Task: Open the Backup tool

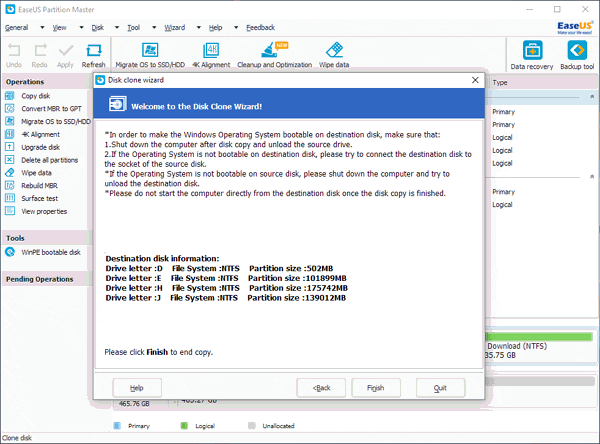Action: click(x=577, y=56)
